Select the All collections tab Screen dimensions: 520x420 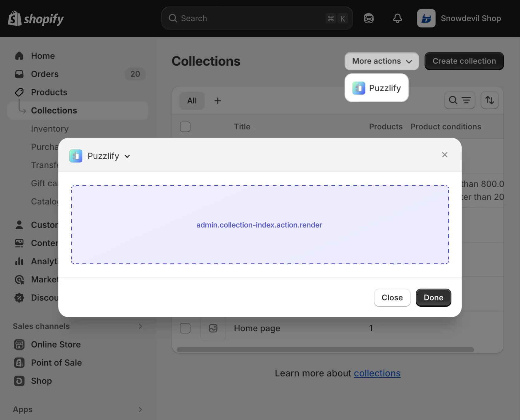pos(192,101)
